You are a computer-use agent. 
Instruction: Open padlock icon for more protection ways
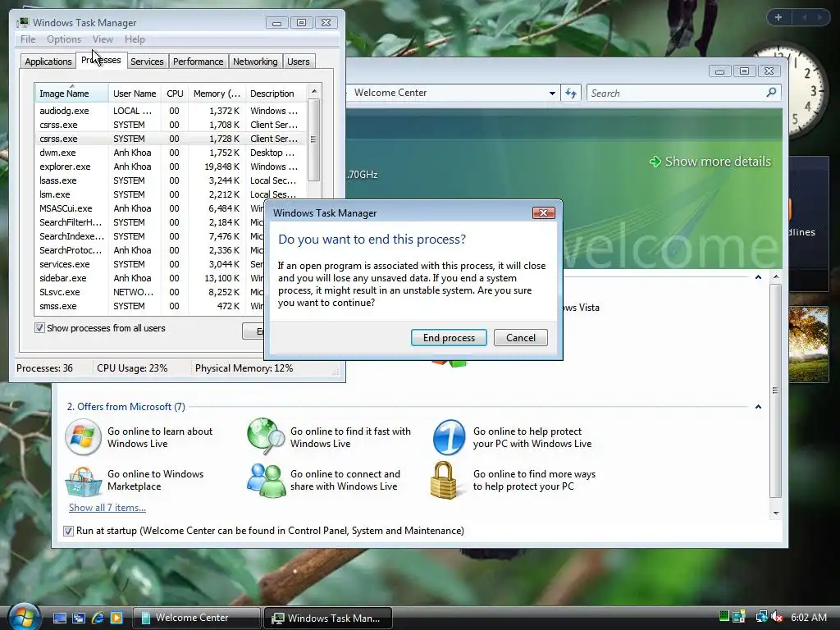(444, 480)
